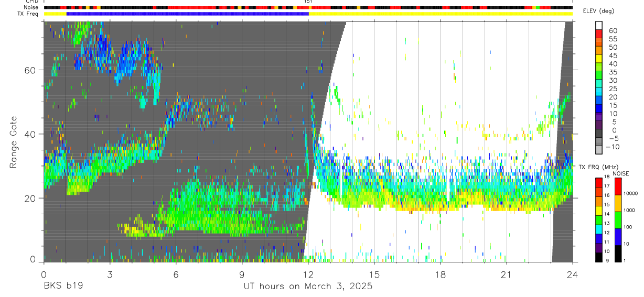Click the x-axis tick label '9'

(242, 274)
